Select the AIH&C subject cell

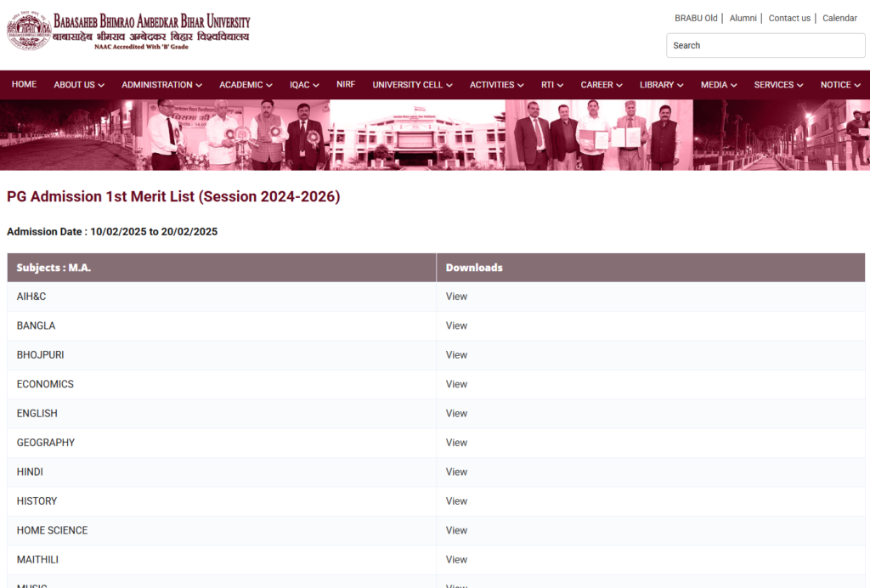[x=222, y=297]
